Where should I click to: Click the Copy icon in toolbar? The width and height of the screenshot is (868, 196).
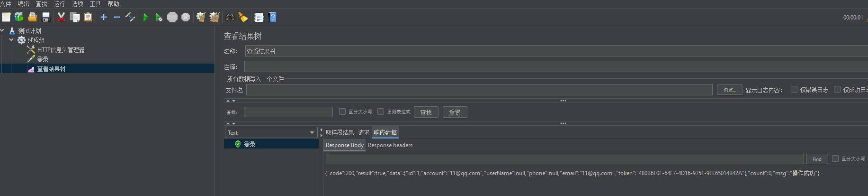click(x=75, y=17)
